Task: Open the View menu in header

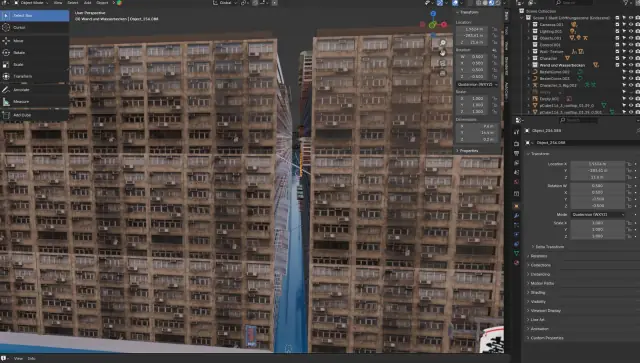Action: pos(58,3)
